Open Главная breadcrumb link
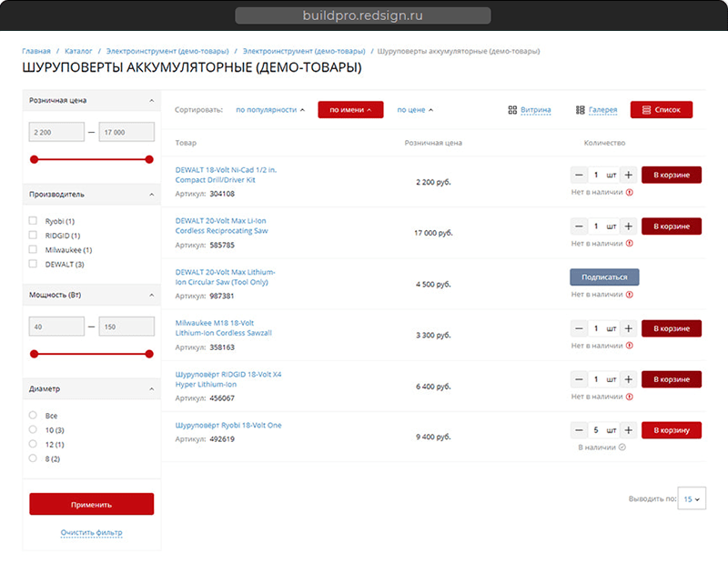Image resolution: width=728 pixels, height=573 pixels. 36,51
